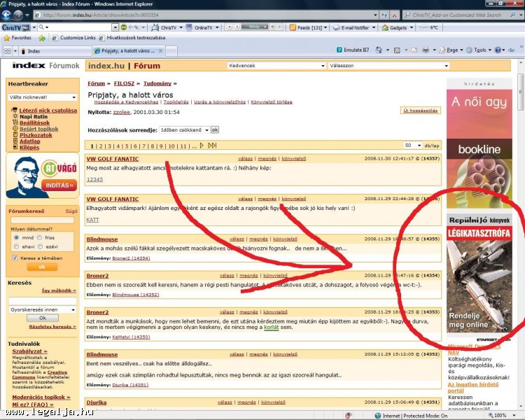Open the 'Beállítások' settings link
Viewport: 525px width, 420px height.
point(34,122)
